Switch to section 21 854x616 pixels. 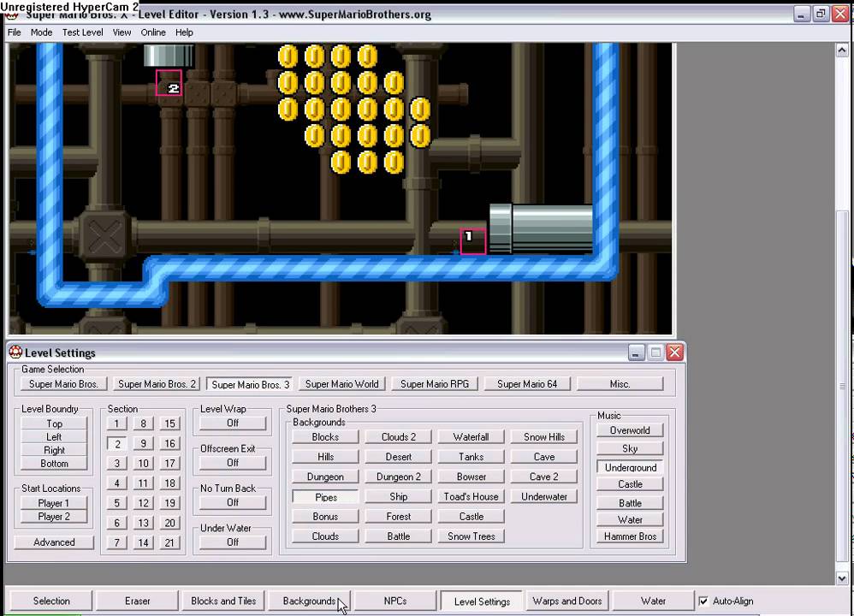pos(169,542)
